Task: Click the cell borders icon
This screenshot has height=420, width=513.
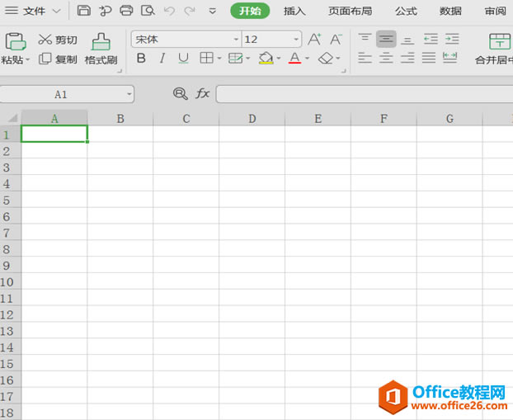Action: (x=206, y=59)
